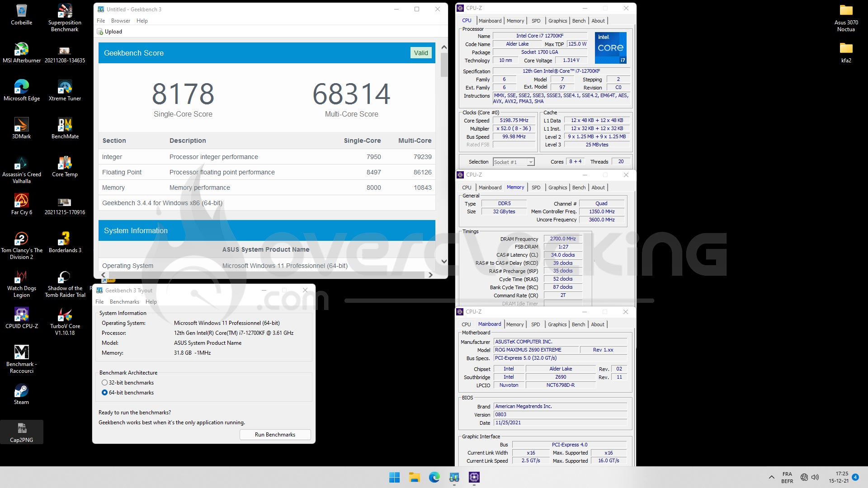This screenshot has width=868, height=488.
Task: Click the Windows Start button on the taskbar
Action: (394, 477)
